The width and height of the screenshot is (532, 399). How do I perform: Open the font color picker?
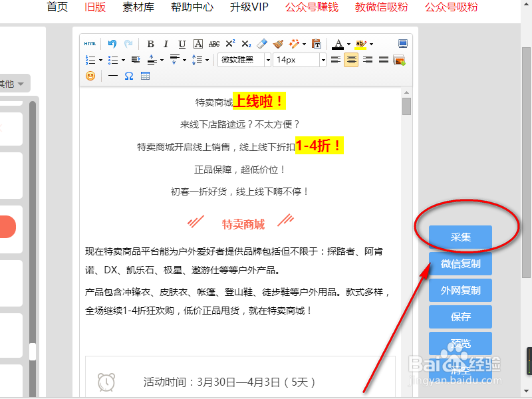click(339, 44)
